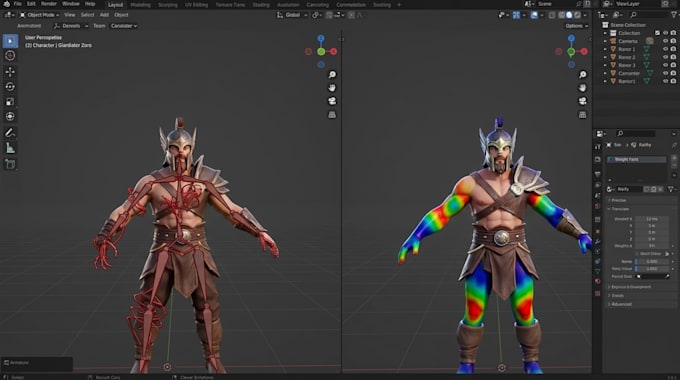Open the File menu

(x=18, y=4)
